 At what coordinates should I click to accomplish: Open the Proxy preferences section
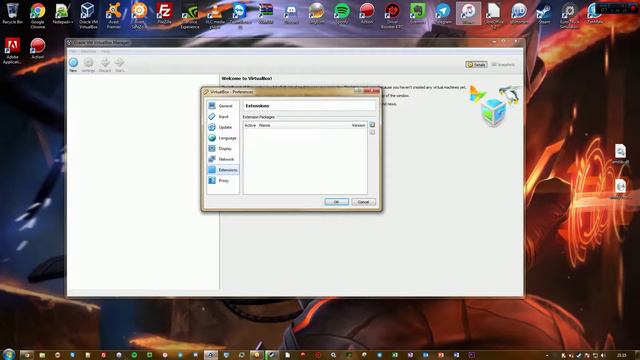pyautogui.click(x=222, y=180)
